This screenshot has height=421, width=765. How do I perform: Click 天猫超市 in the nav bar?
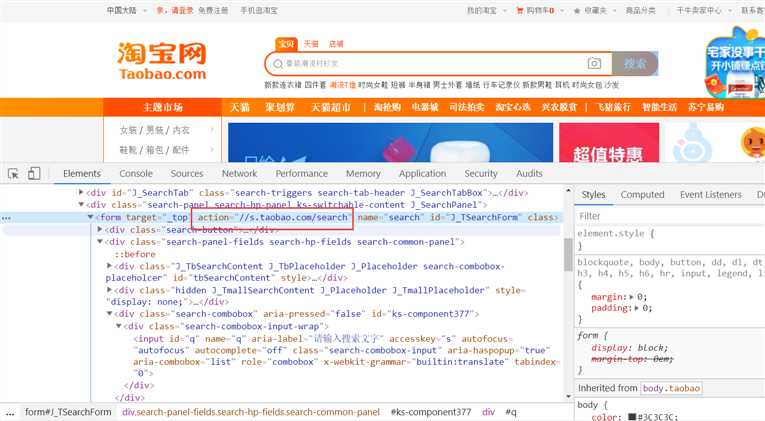331,107
